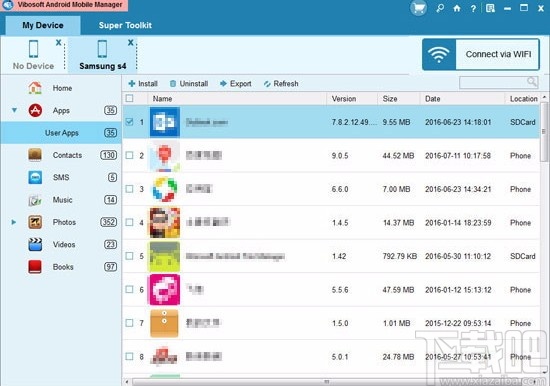Check the checkbox for app row 6

coord(129,289)
